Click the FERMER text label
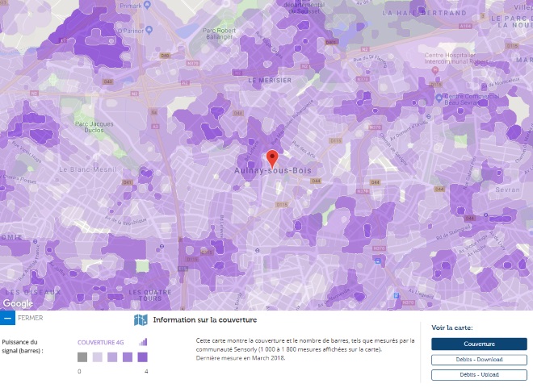This screenshot has width=533, height=392. [x=31, y=318]
